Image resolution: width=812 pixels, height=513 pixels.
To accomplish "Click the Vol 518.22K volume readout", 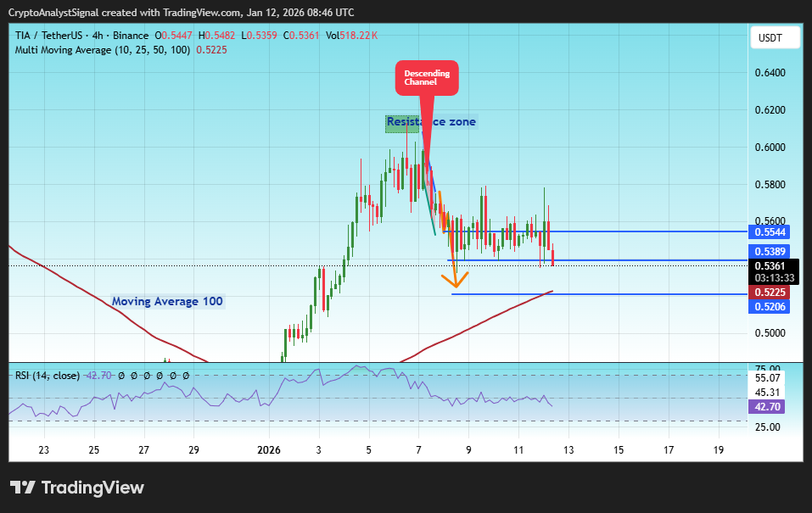I will pos(351,36).
